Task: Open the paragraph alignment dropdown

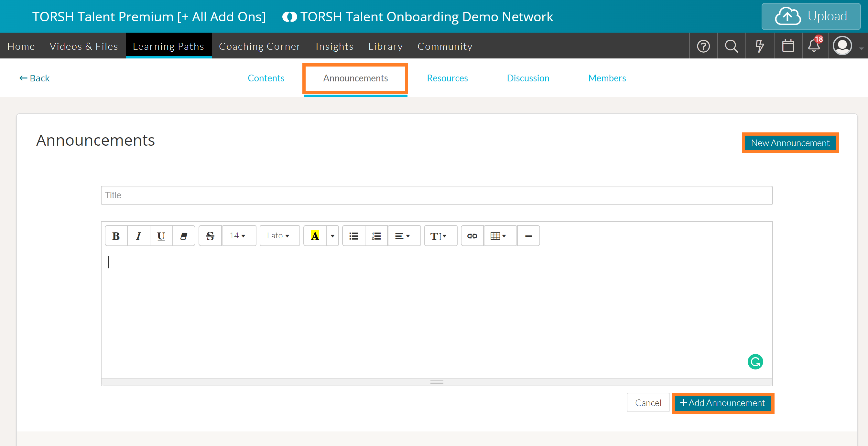Action: click(403, 236)
